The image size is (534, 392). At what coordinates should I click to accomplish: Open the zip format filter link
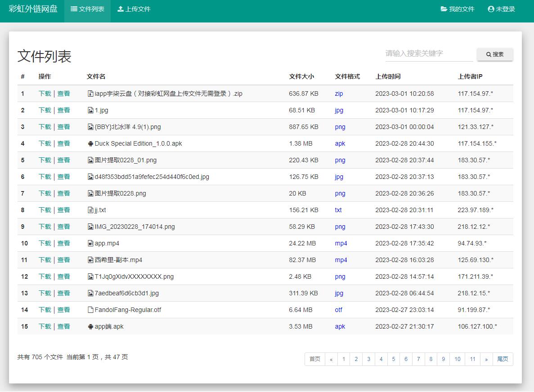[338, 94]
